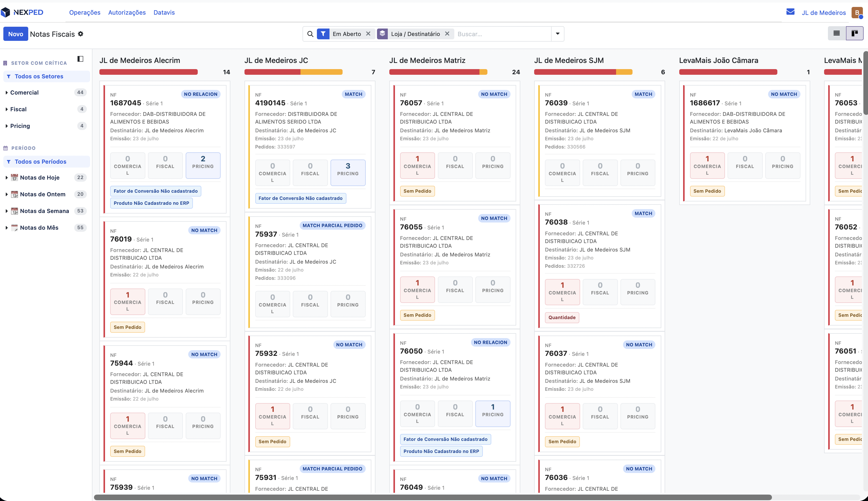868x501 pixels.
Task: Click the horizontal scrollbar at bottom
Action: 433,497
